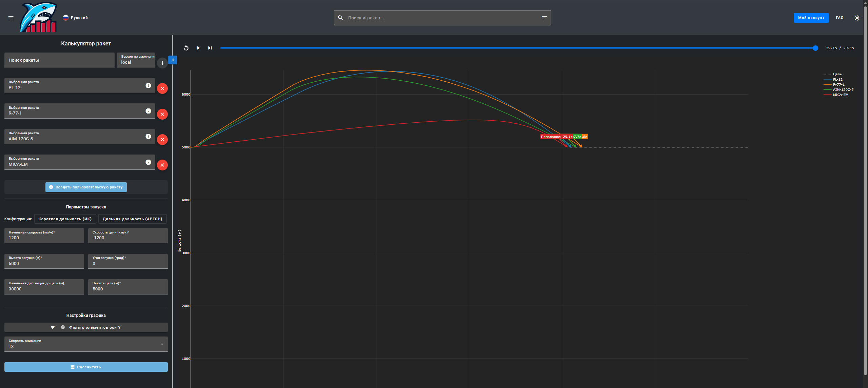Skip to end of animation
This screenshot has height=388, width=868.
(x=210, y=48)
